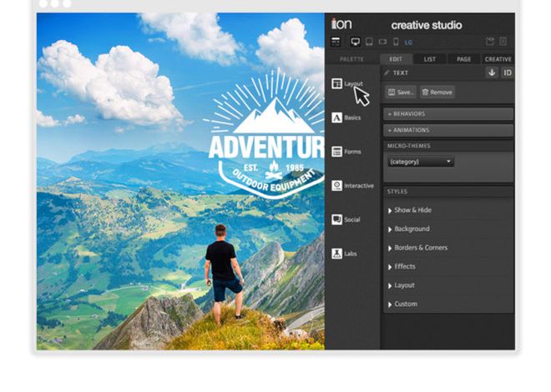The height and width of the screenshot is (392, 551).
Task: Expand the Show & Hide styles
Action: (409, 210)
